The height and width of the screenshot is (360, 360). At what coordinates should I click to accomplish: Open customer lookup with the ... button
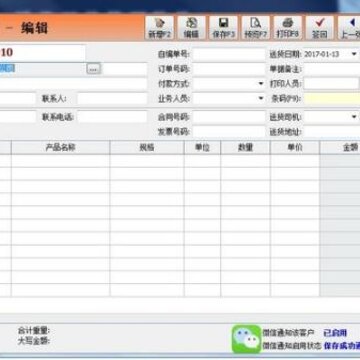pos(93,69)
